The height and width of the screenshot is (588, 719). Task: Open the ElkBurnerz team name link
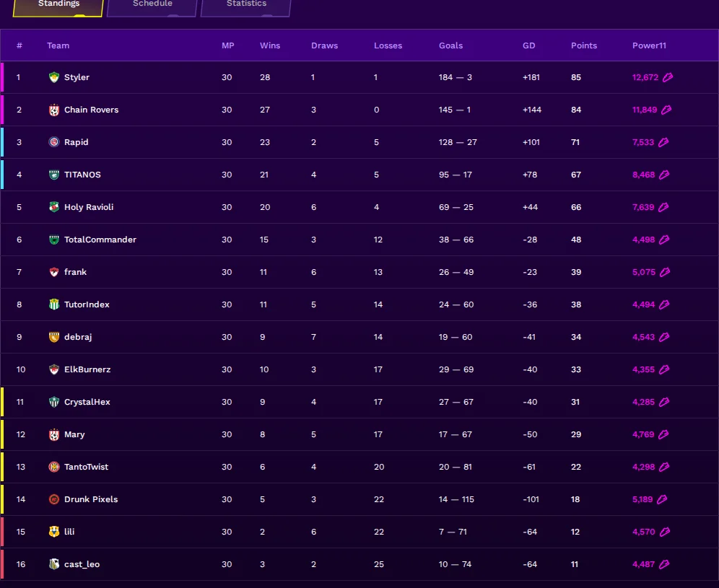87,369
